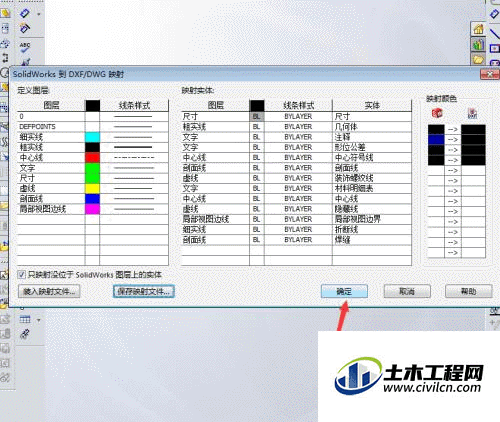
Task: Open the design library books icon at right
Action: [x=479, y=44]
